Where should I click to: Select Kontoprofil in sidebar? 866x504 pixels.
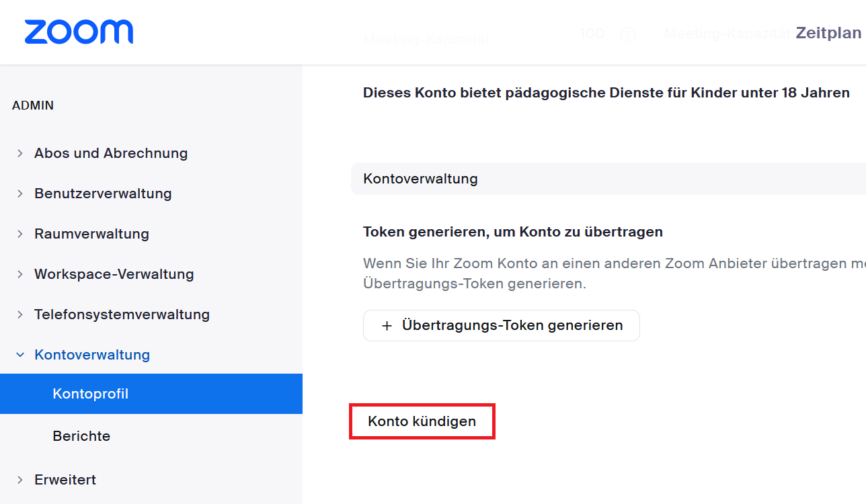151,394
